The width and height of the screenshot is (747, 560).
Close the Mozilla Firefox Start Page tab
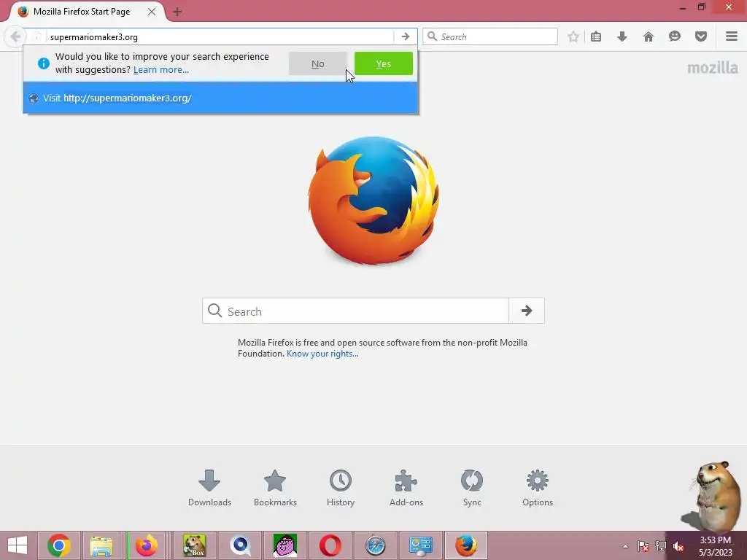pos(152,12)
